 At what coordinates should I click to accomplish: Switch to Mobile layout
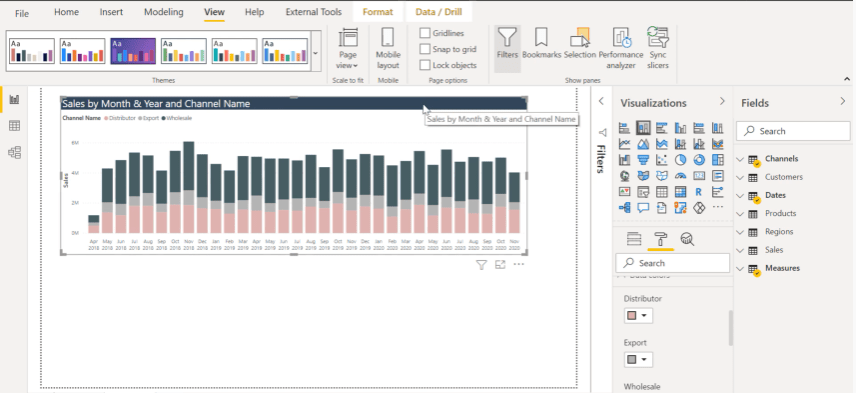[x=388, y=49]
